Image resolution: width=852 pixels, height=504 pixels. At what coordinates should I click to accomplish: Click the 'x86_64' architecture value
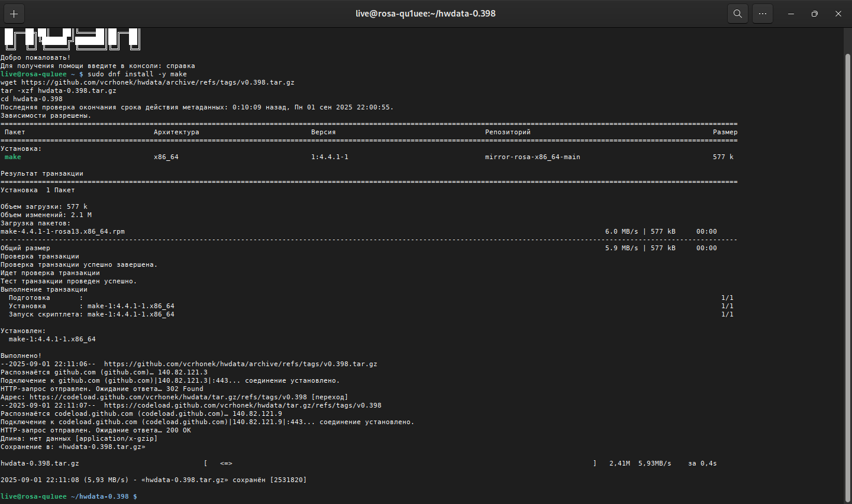166,157
